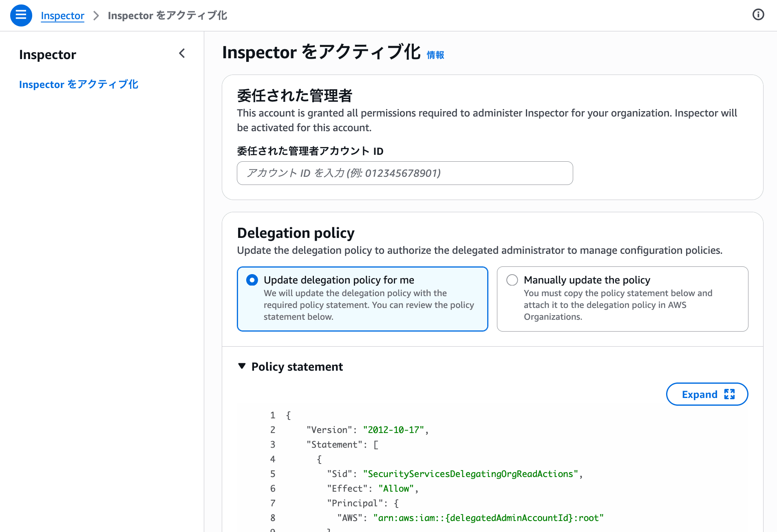Open the 情報 info link

[x=435, y=55]
